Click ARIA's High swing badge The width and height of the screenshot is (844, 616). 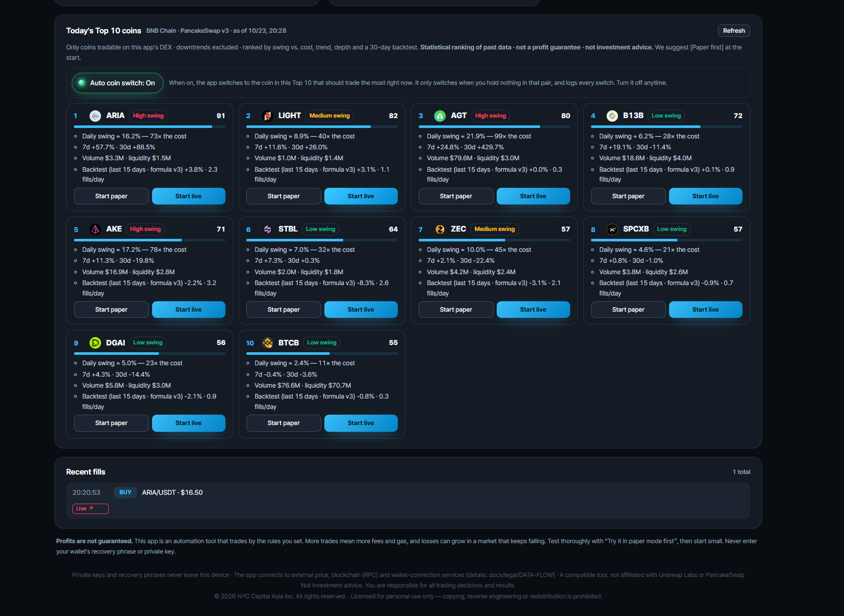point(148,115)
